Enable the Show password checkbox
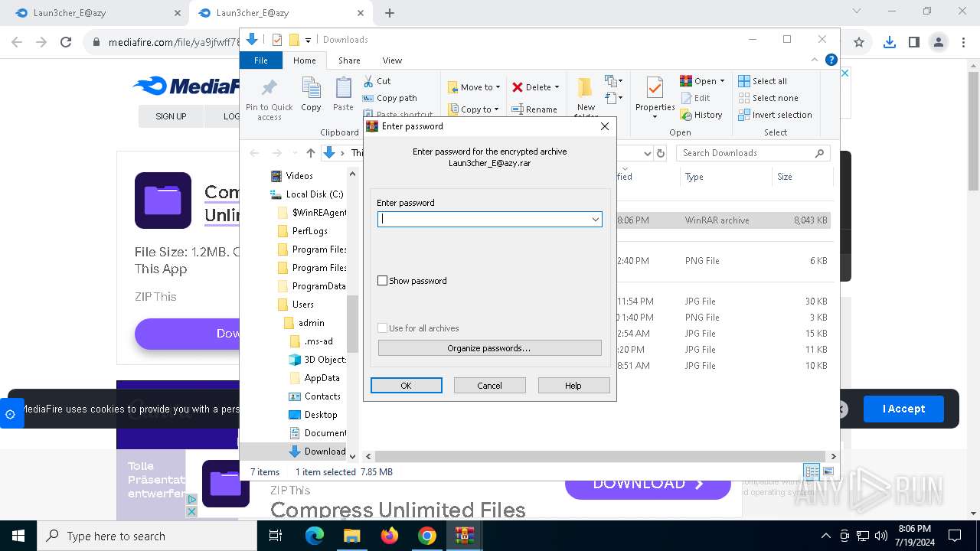 pos(383,281)
